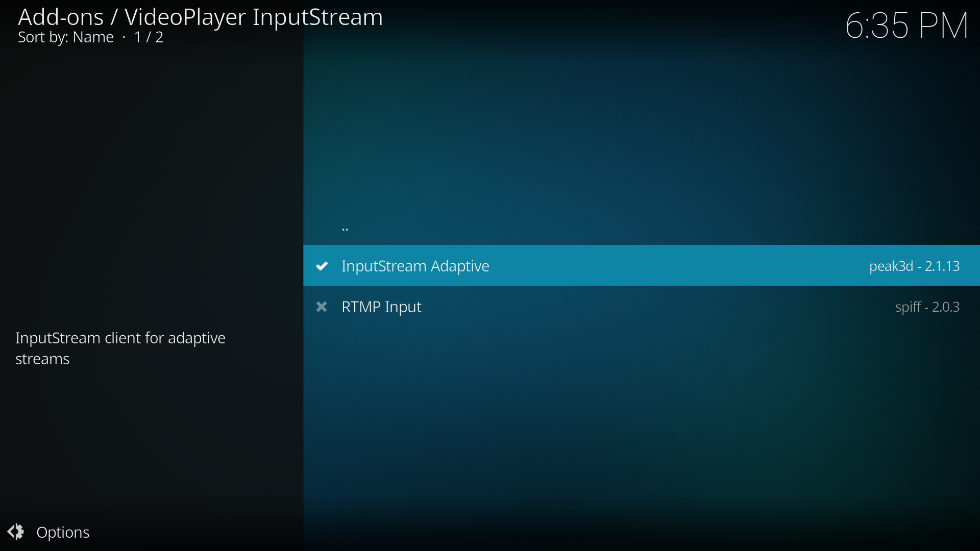Viewport: 980px width, 551px height.
Task: Click the 6:35 PM clock display
Action: pyautogui.click(x=907, y=26)
